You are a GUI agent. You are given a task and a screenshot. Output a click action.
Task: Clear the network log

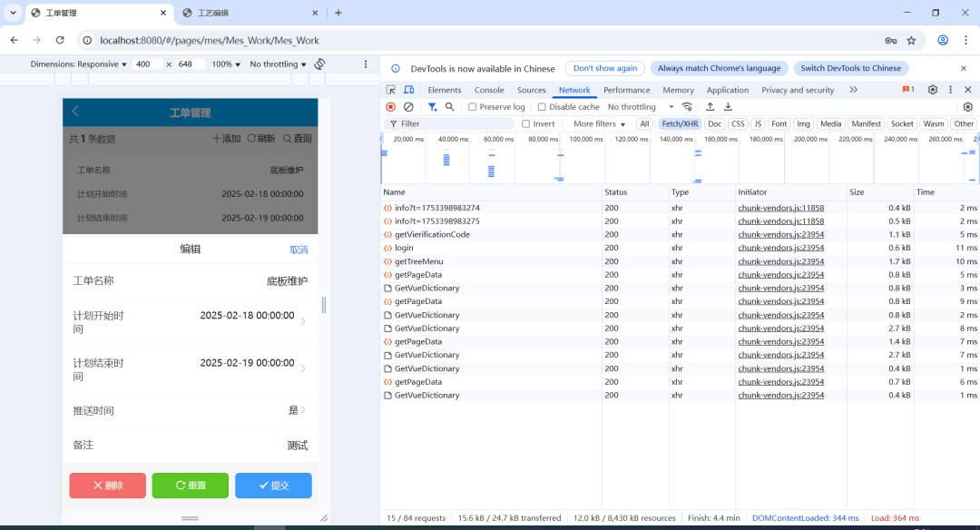tap(408, 107)
